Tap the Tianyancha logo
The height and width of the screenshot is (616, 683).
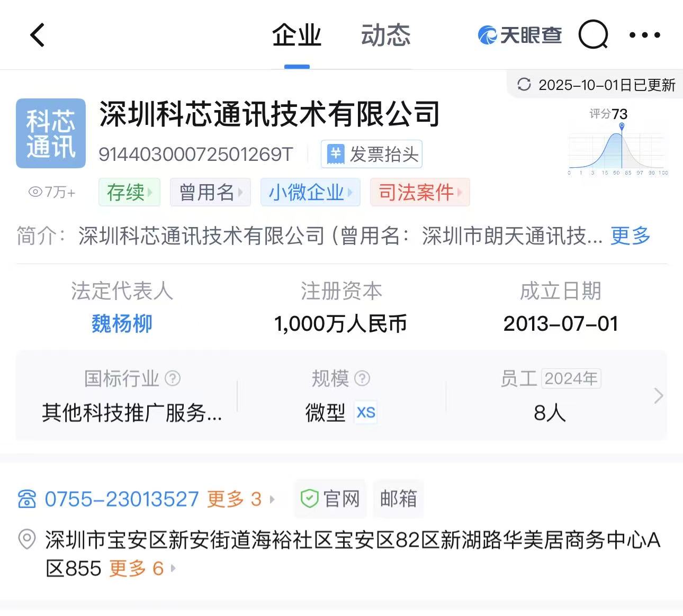pos(519,35)
